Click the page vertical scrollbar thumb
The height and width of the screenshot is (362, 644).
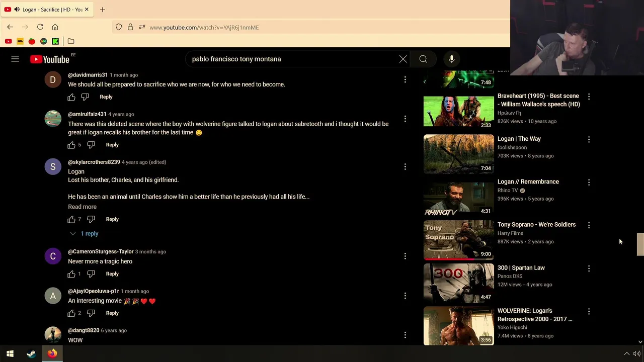click(640, 244)
